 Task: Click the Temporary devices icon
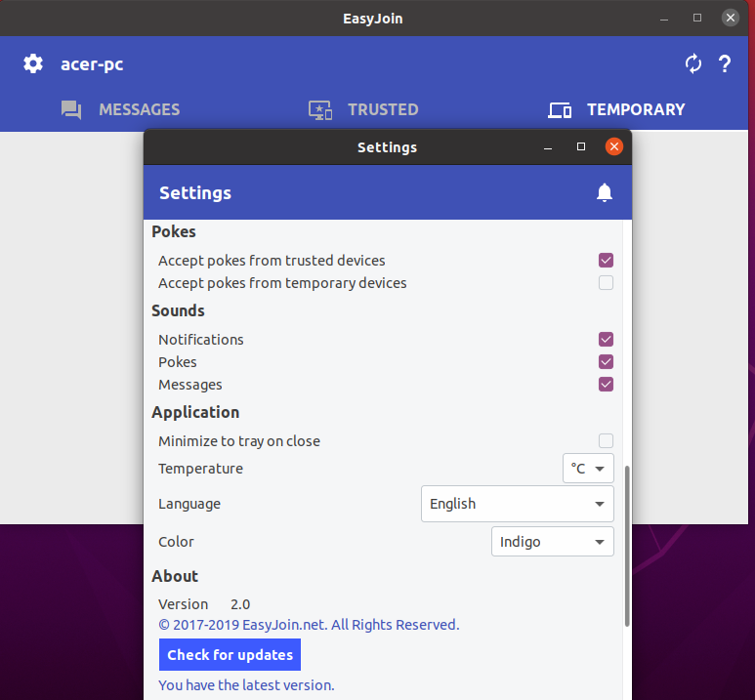click(x=560, y=110)
